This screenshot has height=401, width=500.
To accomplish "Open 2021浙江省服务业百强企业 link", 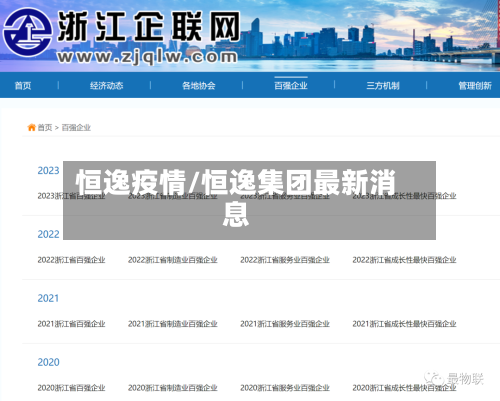I will [285, 324].
